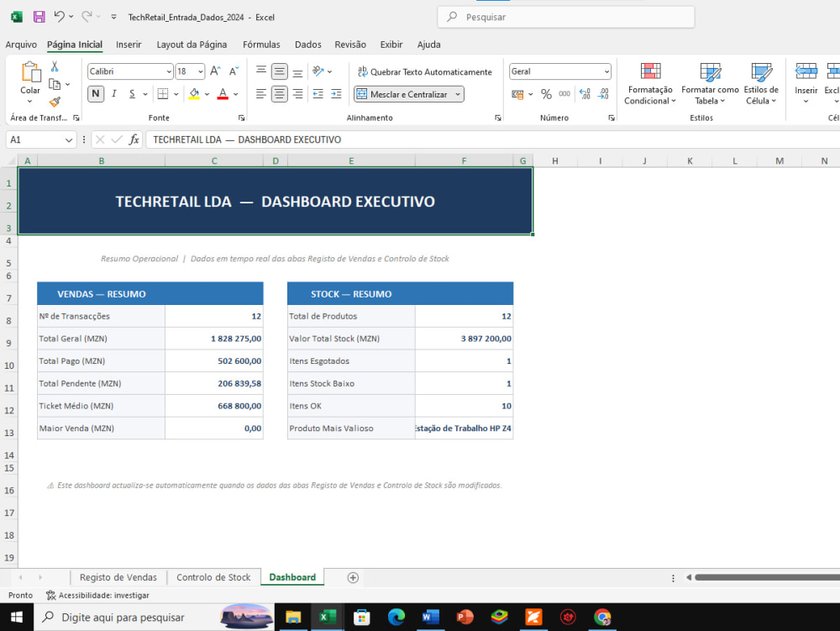Open File Explorer from taskbar
840x631 pixels.
293,617
